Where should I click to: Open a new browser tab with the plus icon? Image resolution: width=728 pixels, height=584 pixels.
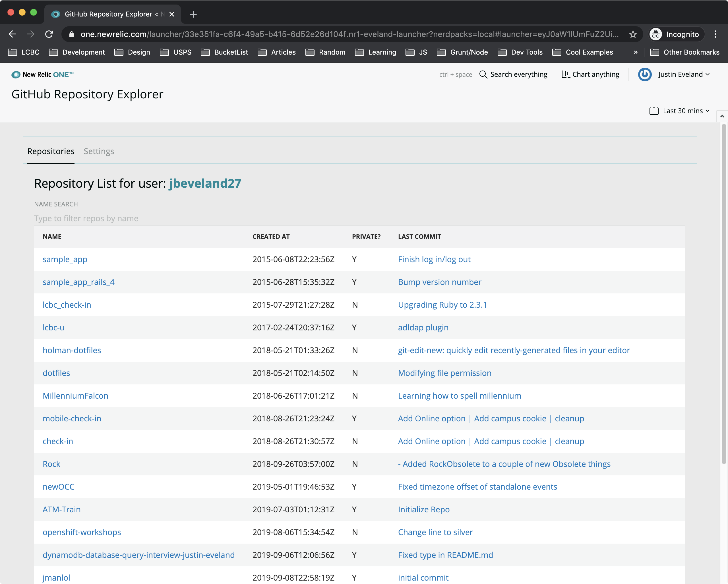tap(193, 14)
